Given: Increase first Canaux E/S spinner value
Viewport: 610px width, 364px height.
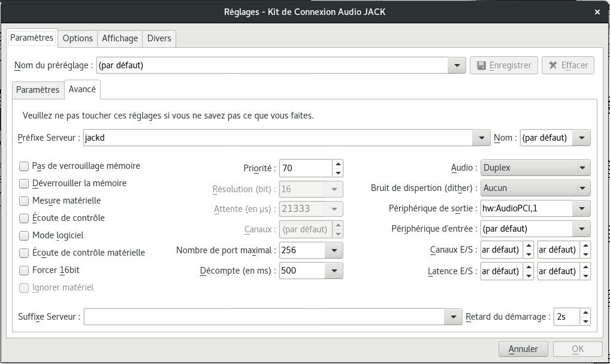Looking at the screenshot, I should (529, 245).
